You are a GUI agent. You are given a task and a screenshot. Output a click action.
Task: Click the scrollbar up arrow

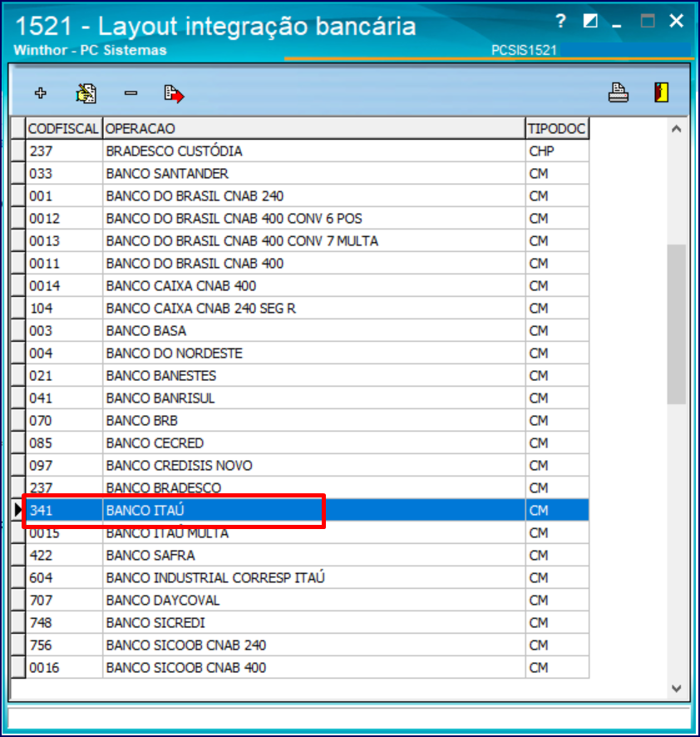coord(676,129)
